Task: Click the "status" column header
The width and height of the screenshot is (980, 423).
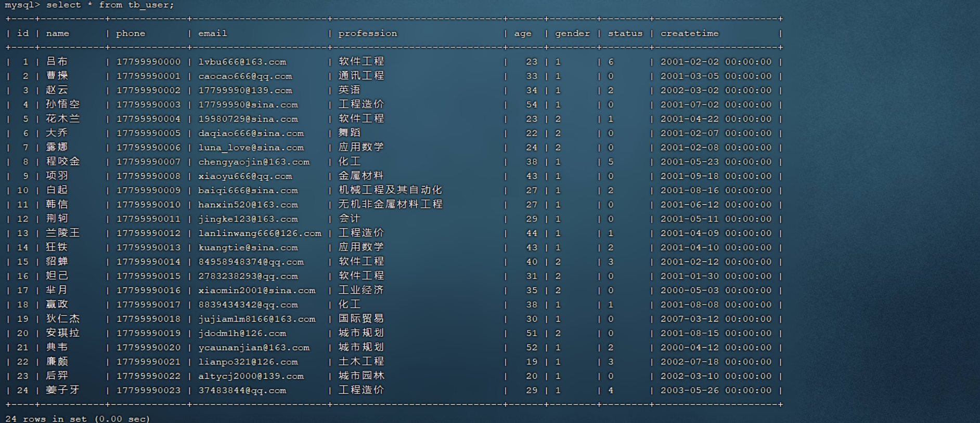Action: click(625, 33)
